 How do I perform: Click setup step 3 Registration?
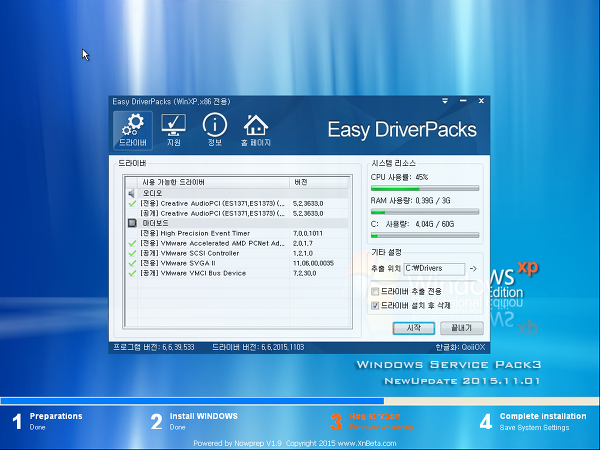coord(372,421)
